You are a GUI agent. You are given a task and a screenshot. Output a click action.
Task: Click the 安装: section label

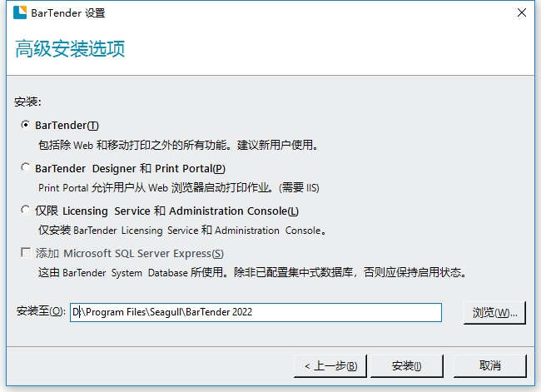[27, 102]
